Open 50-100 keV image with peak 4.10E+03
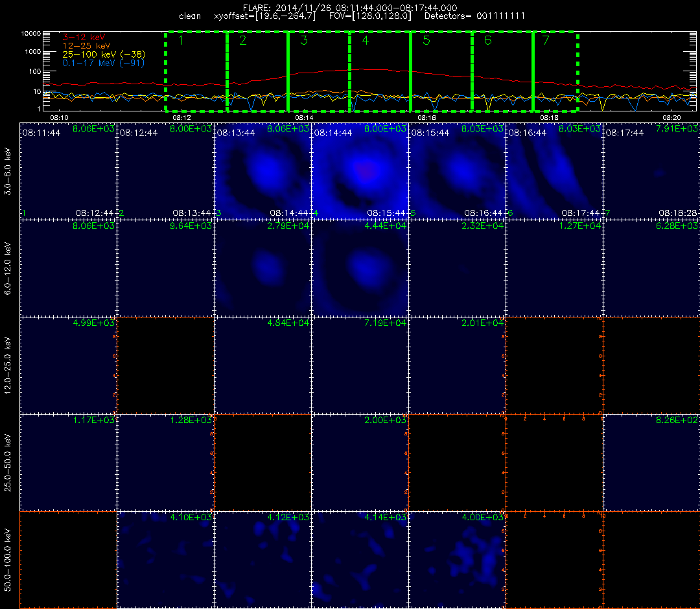The width and height of the screenshot is (700, 609). (166, 560)
